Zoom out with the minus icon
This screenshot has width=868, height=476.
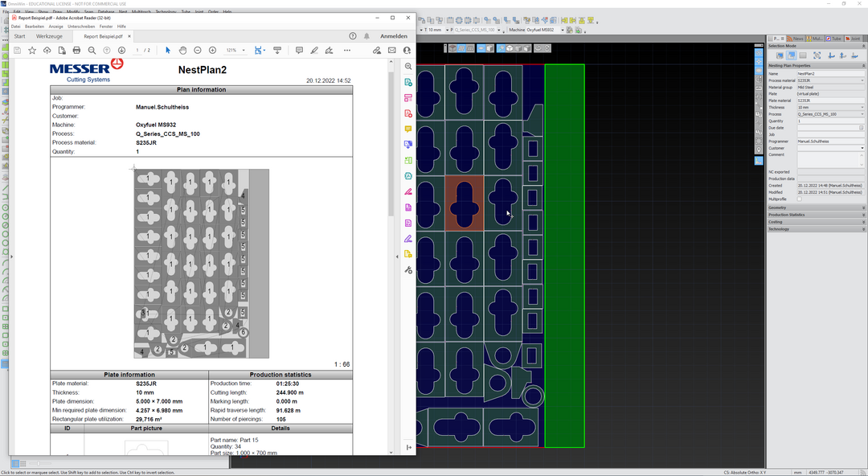(198, 51)
